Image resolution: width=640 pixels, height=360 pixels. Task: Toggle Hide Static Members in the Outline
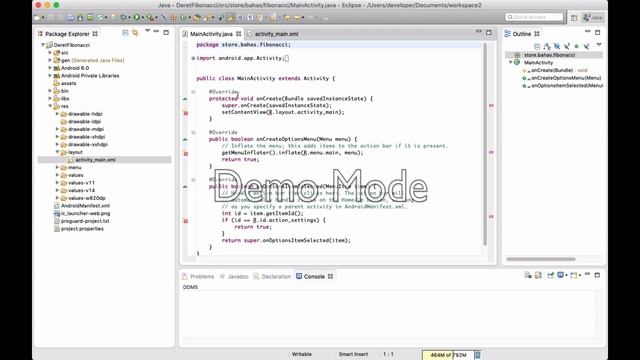point(567,47)
